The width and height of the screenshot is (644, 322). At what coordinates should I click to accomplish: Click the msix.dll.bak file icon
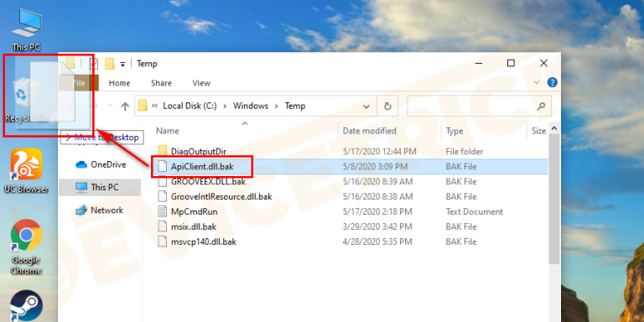tap(163, 226)
